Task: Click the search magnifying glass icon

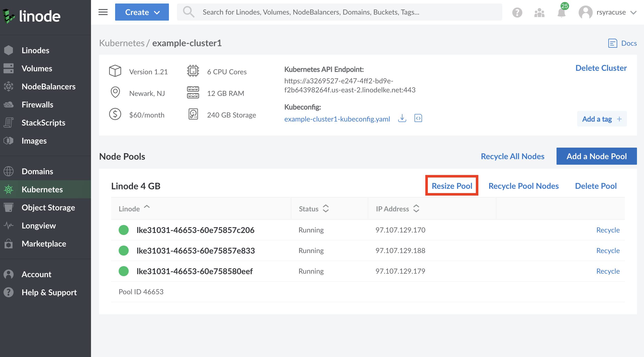Action: tap(189, 12)
